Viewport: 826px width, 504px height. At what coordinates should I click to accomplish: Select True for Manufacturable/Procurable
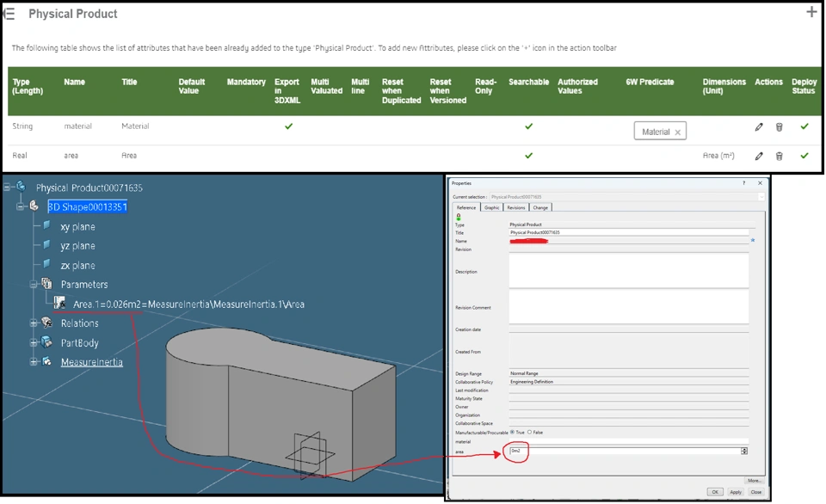[x=513, y=433]
